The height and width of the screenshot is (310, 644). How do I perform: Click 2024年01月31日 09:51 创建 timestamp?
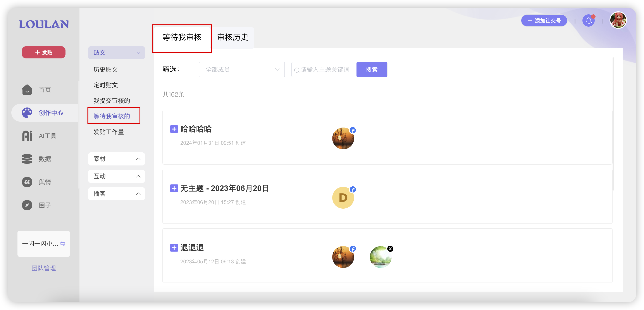[213, 143]
